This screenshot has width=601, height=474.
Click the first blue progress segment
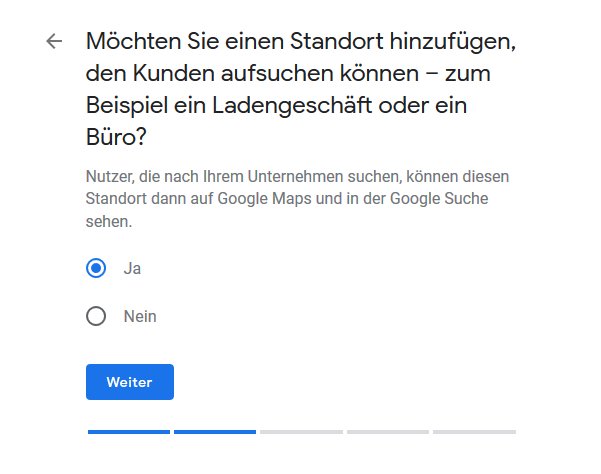pos(129,432)
